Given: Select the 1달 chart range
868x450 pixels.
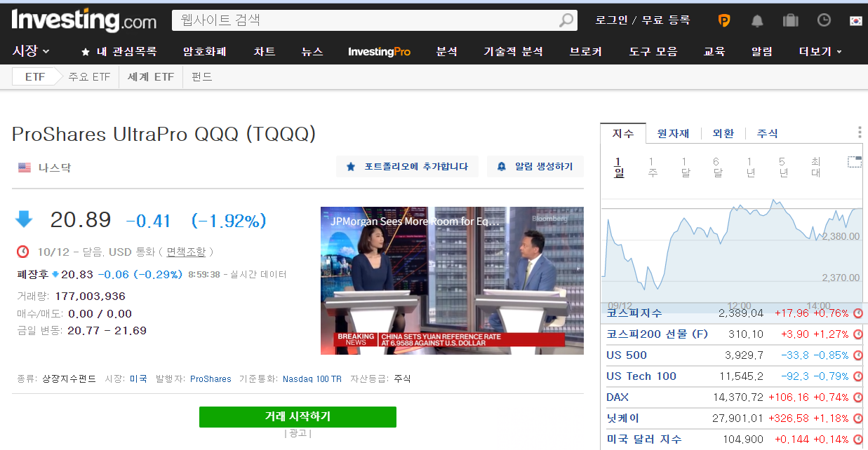Looking at the screenshot, I should (686, 168).
